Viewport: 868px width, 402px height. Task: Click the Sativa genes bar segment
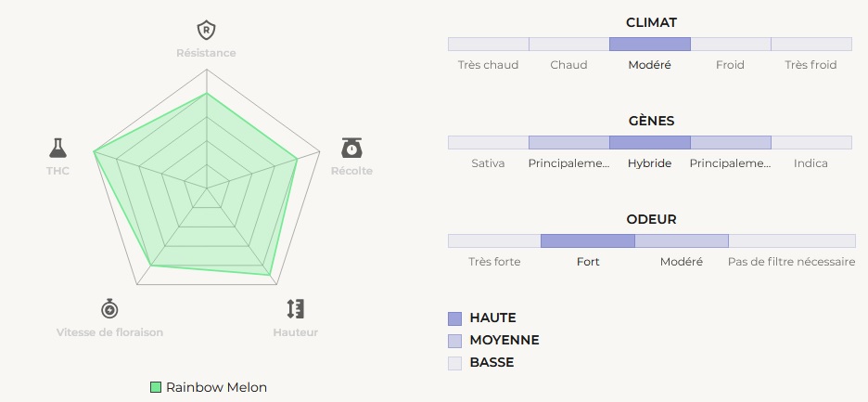click(488, 142)
